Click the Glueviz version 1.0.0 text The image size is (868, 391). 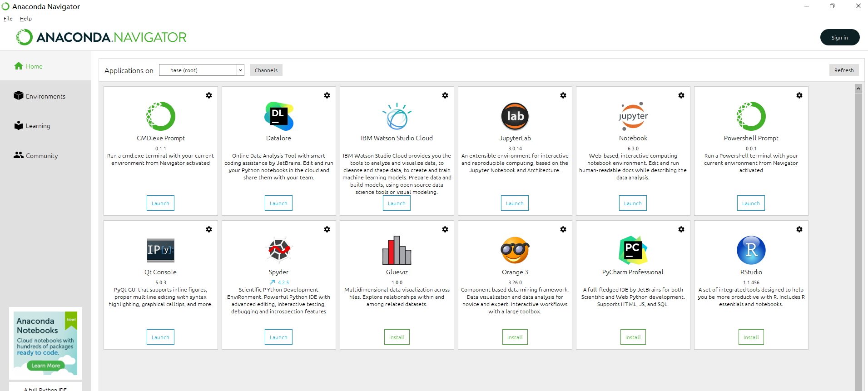(397, 282)
